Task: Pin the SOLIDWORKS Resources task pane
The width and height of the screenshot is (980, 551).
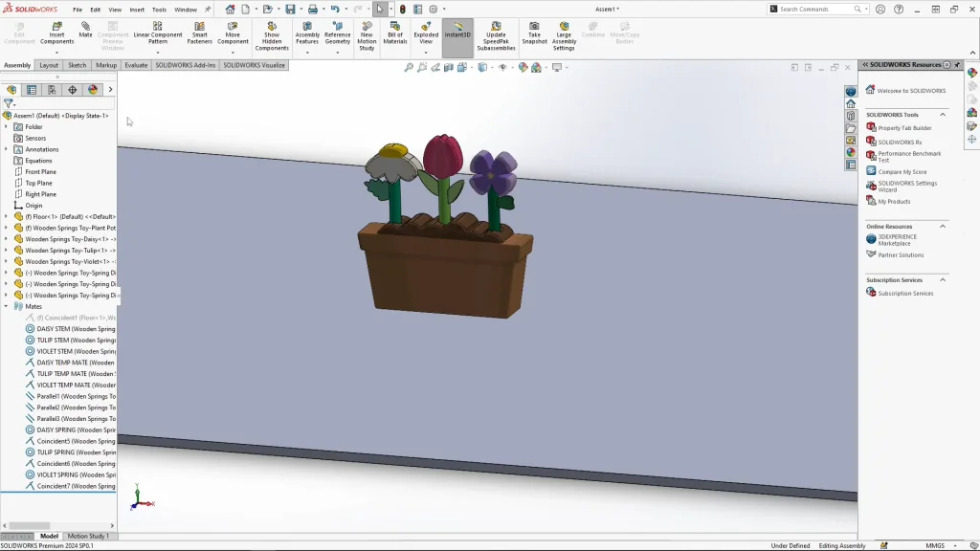Action: click(958, 65)
